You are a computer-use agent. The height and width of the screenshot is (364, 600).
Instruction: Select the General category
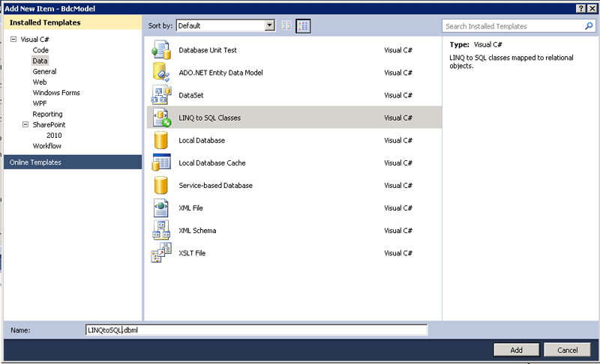(44, 71)
